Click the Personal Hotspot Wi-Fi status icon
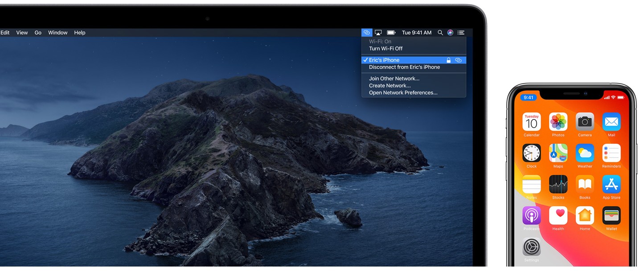The width and height of the screenshot is (644, 271). [367, 33]
